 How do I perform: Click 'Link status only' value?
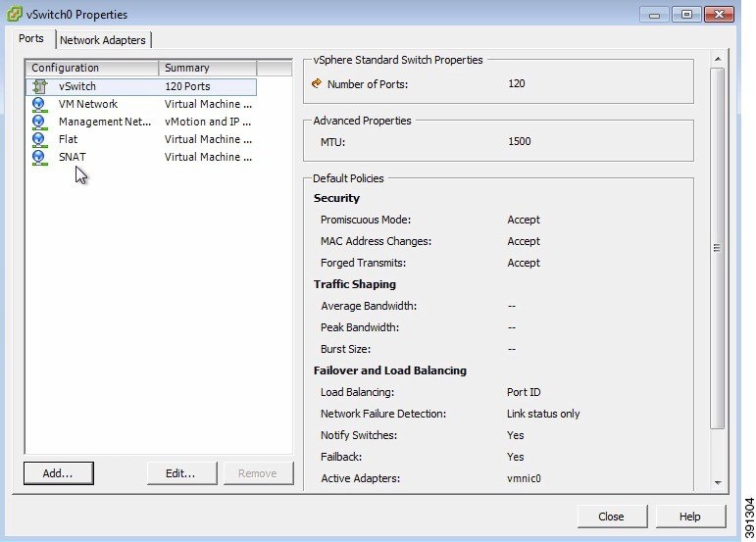click(543, 414)
